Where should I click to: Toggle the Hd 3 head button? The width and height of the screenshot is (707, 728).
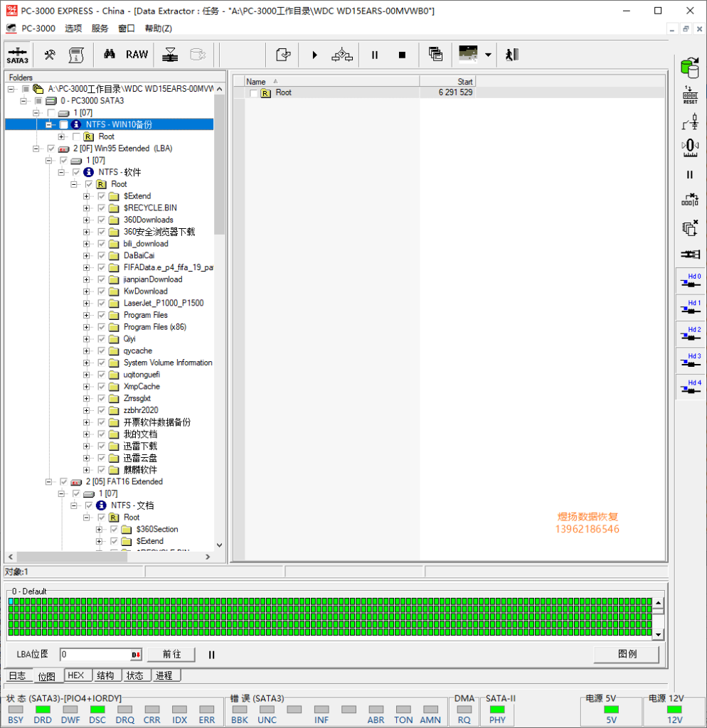pos(689,362)
